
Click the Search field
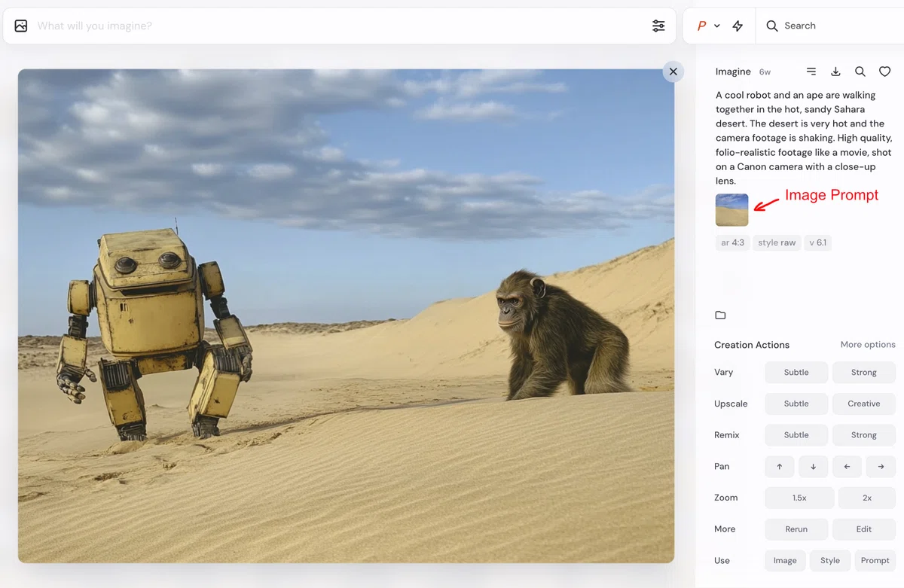pyautogui.click(x=830, y=26)
